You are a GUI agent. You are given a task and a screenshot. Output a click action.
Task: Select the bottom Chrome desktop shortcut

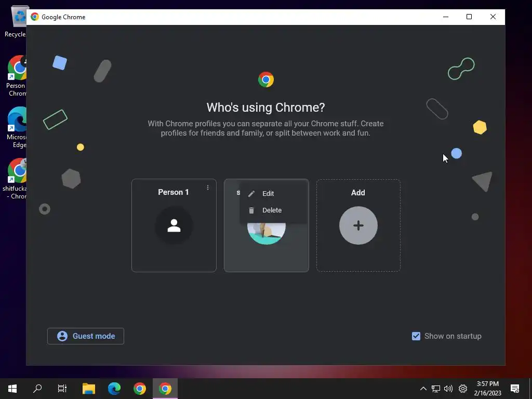coord(15,179)
